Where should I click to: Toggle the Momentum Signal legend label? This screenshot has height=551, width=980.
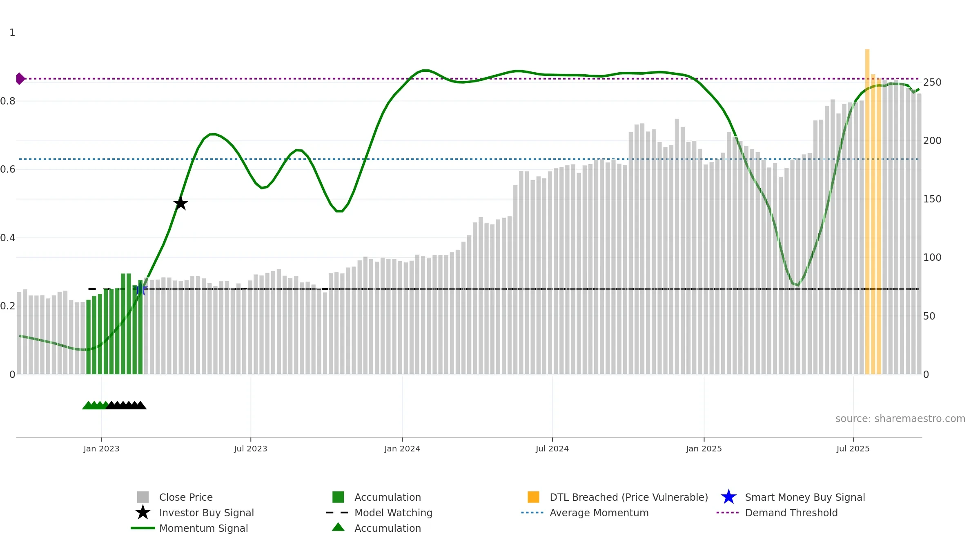pos(204,529)
